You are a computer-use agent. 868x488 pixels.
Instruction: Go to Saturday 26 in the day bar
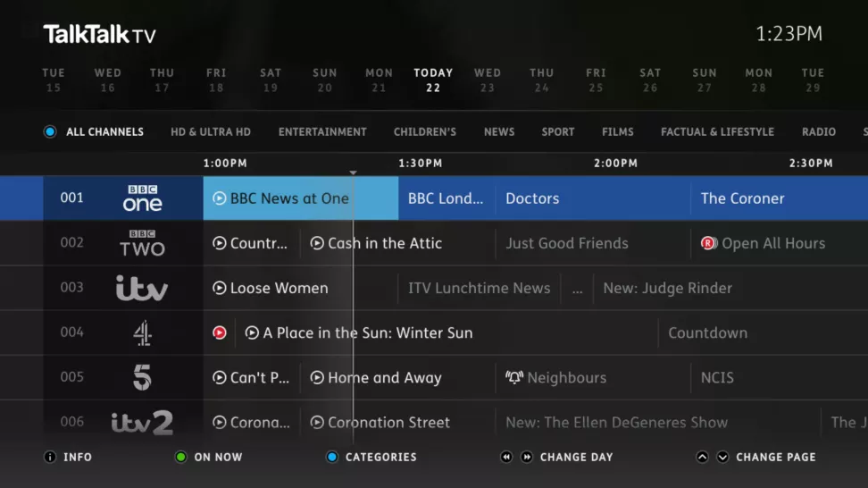tap(650, 80)
